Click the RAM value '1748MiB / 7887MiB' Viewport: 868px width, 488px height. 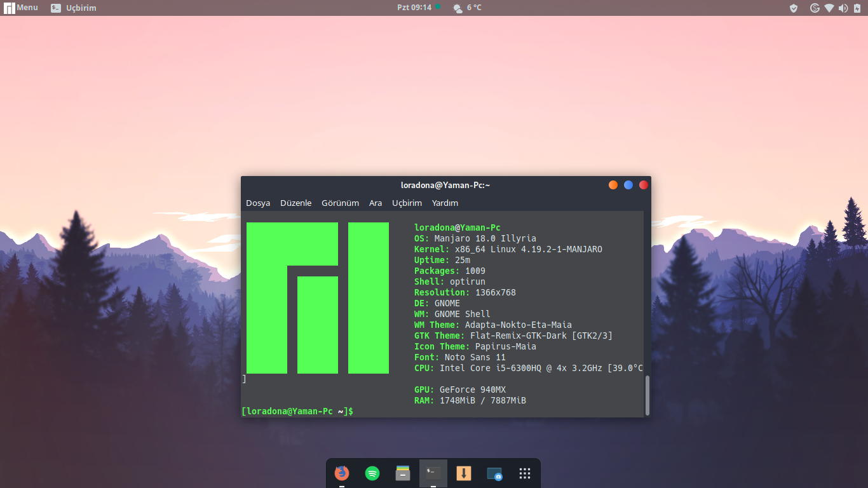click(483, 400)
